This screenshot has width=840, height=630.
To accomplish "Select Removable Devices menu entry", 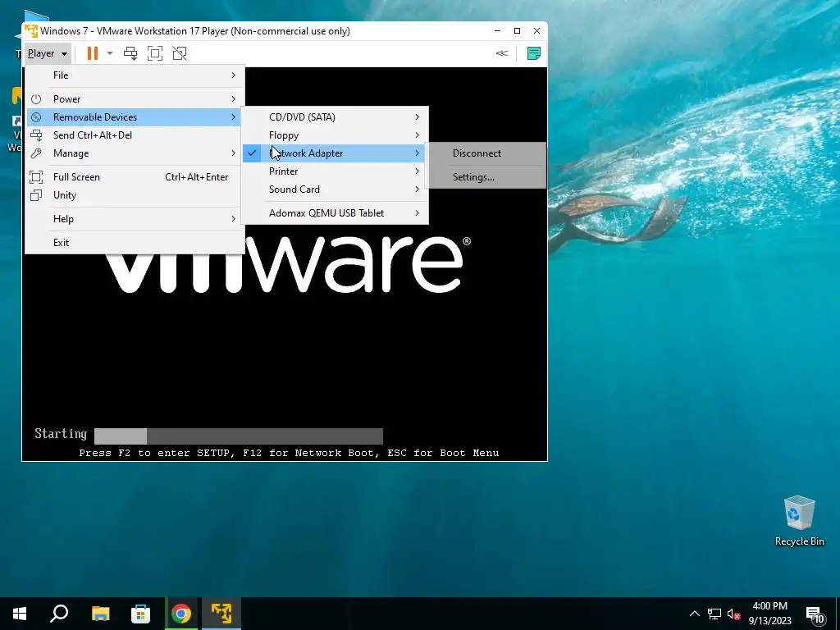I will click(x=135, y=117).
